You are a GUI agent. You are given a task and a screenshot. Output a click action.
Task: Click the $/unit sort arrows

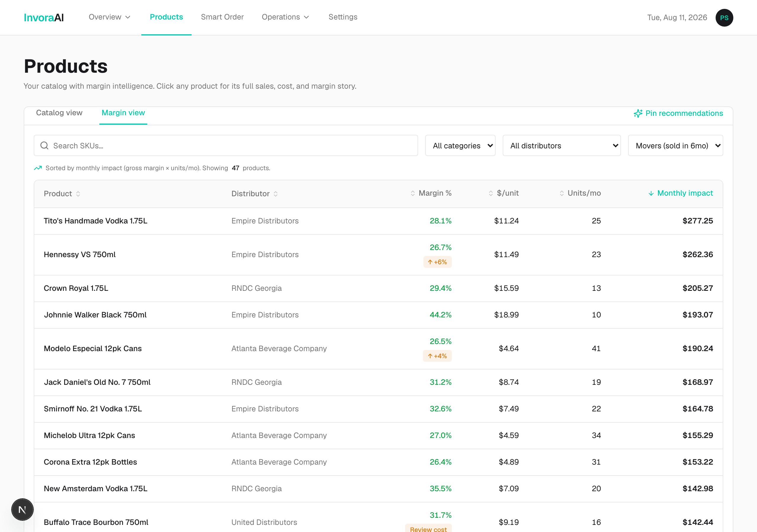pyautogui.click(x=491, y=194)
